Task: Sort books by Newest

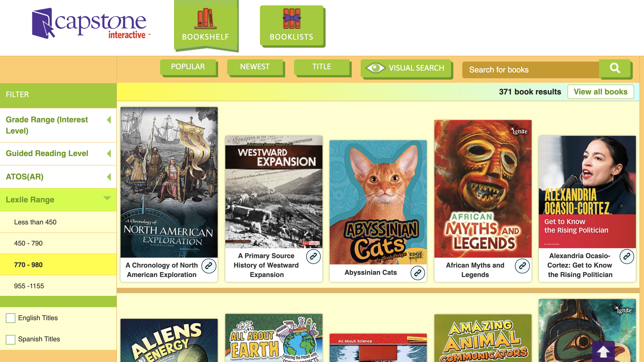Action: click(255, 67)
